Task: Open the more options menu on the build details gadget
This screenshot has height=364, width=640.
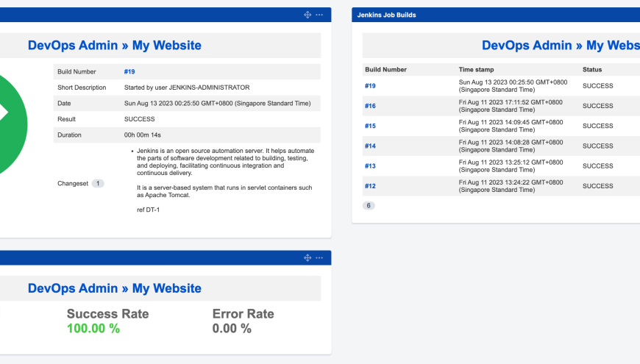Action: click(x=319, y=15)
